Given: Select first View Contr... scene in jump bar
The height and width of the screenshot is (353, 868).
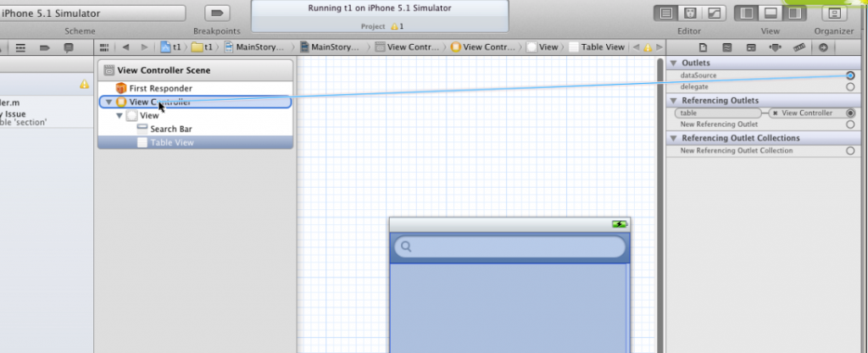Looking at the screenshot, I should click(407, 47).
